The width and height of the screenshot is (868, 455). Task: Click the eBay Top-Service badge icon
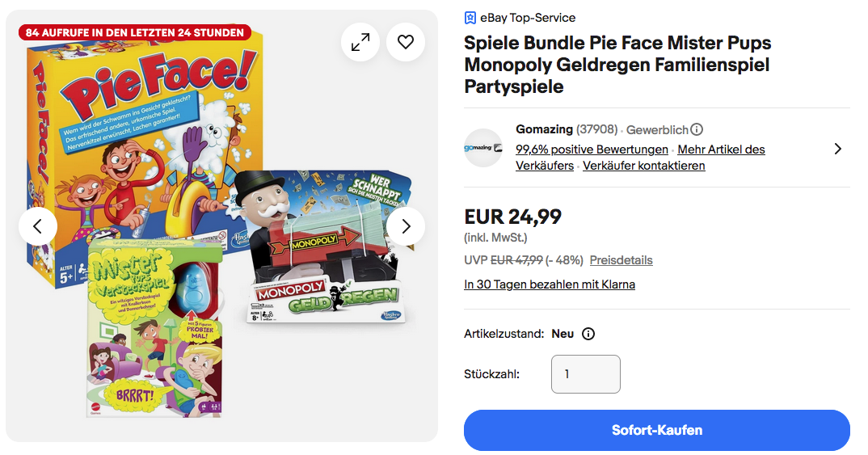470,18
